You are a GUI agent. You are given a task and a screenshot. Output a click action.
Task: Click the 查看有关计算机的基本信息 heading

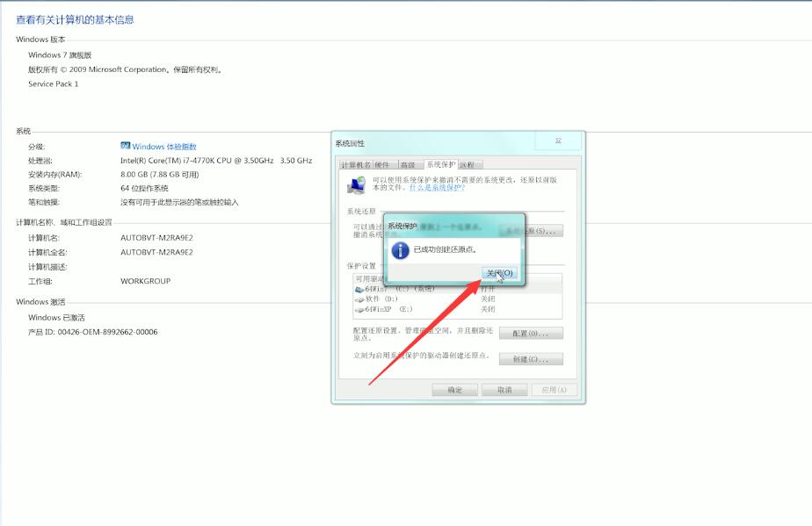75,19
